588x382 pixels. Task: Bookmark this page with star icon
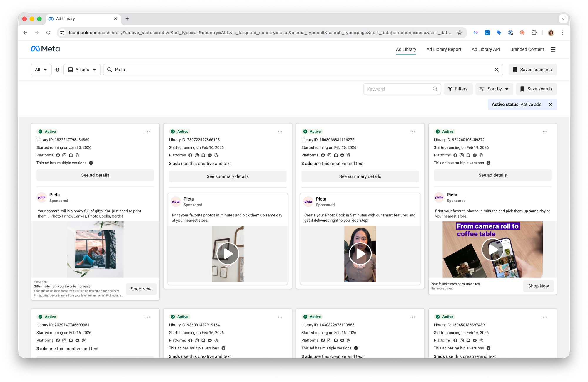(460, 33)
